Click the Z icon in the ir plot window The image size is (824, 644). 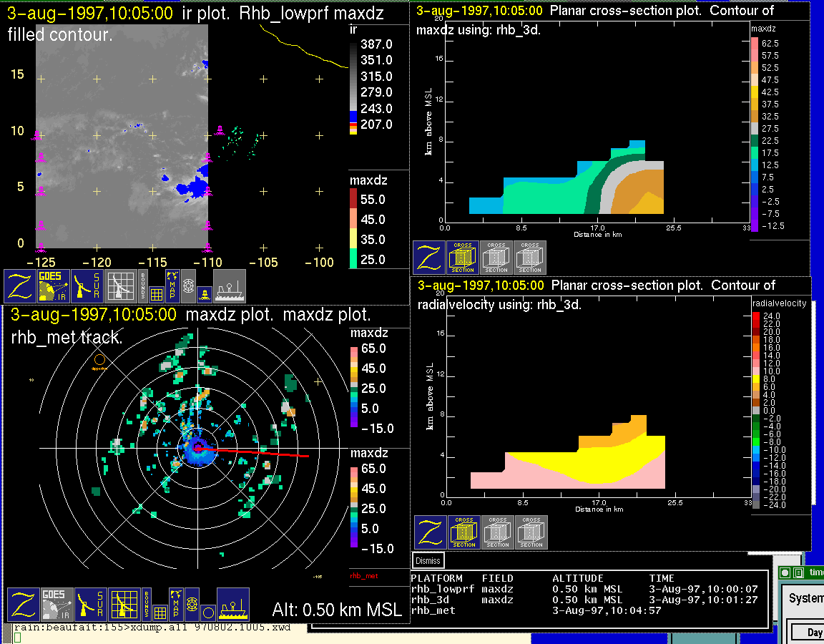click(21, 286)
